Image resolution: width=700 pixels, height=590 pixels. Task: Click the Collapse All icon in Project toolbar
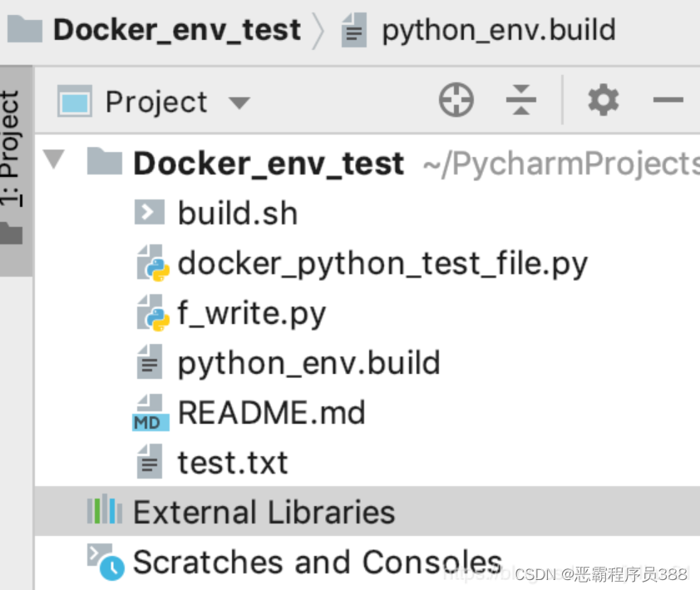click(521, 101)
